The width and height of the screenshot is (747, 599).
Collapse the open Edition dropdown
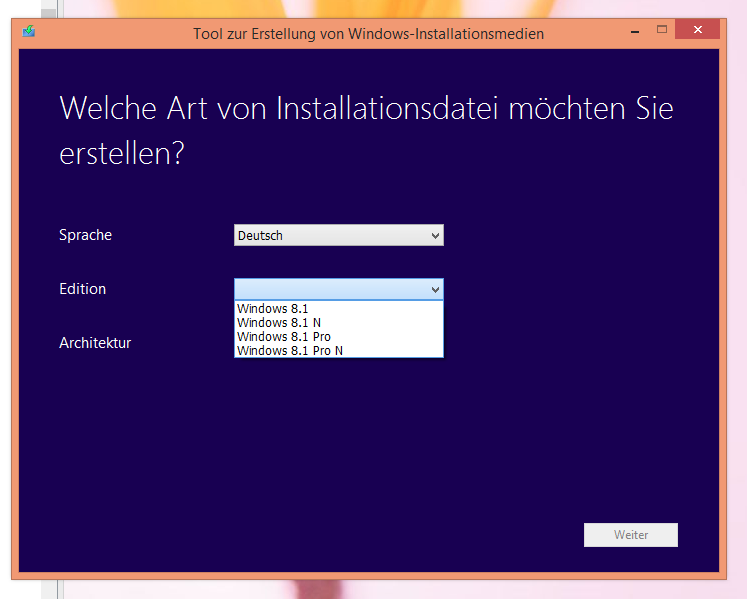coord(339,289)
